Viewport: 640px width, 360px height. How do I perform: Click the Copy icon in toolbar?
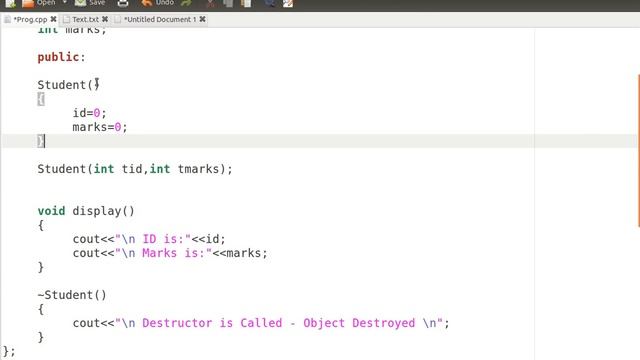(228, 3)
